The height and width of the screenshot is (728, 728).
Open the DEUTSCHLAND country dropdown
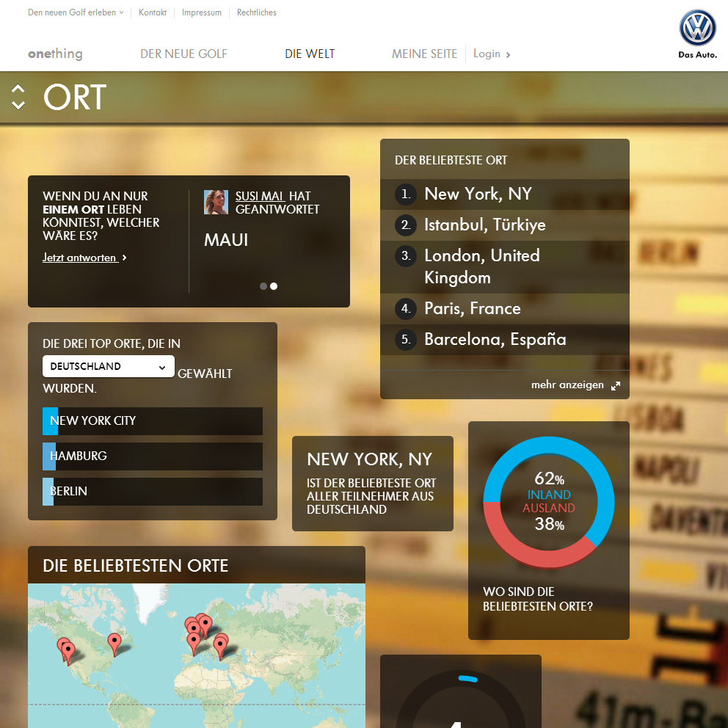(108, 366)
